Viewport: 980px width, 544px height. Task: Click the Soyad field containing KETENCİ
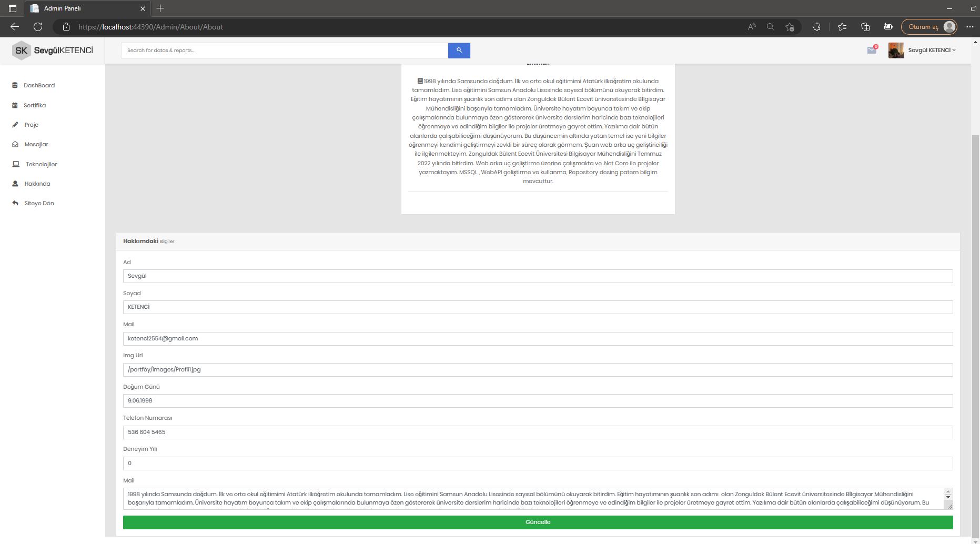(x=538, y=307)
